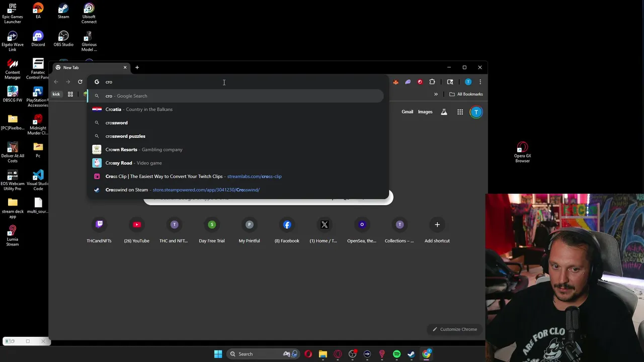Image resolution: width=644 pixels, height=362 pixels.
Task: Open YouTube shortcut tile
Action: tap(137, 231)
